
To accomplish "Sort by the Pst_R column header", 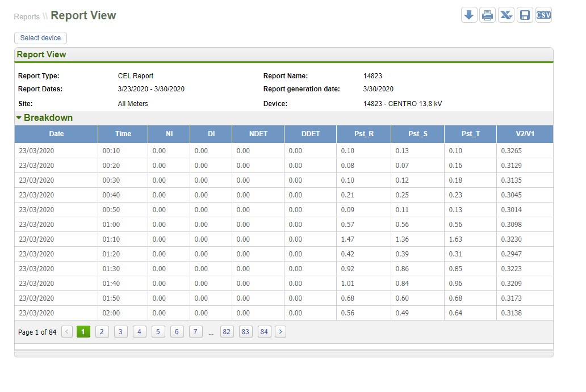I will (363, 134).
